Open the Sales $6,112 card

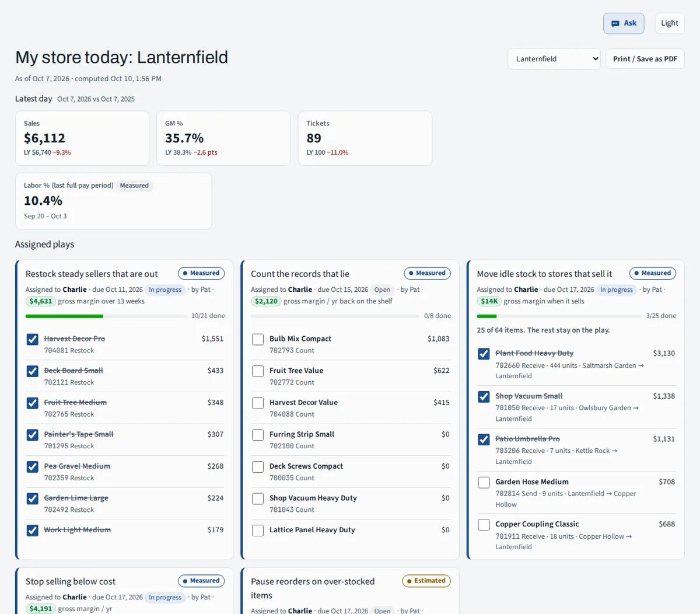[82, 138]
